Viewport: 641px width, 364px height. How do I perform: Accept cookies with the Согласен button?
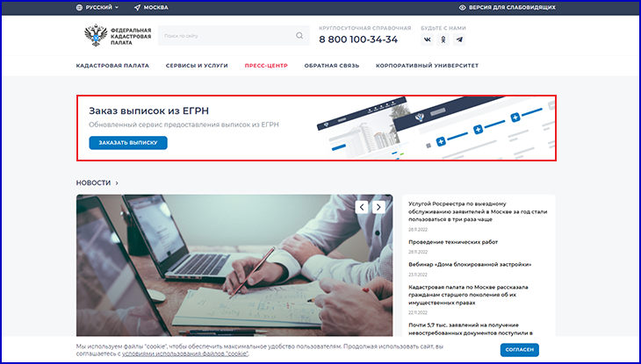pos(526,349)
